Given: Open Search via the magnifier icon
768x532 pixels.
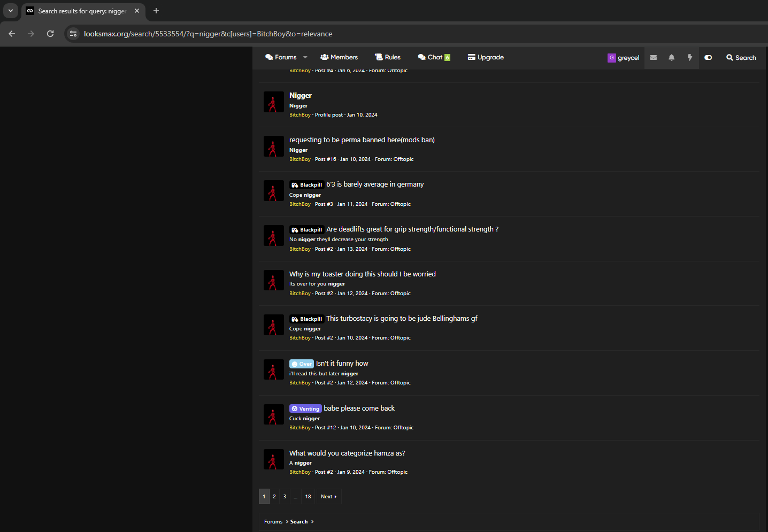Looking at the screenshot, I should [x=741, y=58].
